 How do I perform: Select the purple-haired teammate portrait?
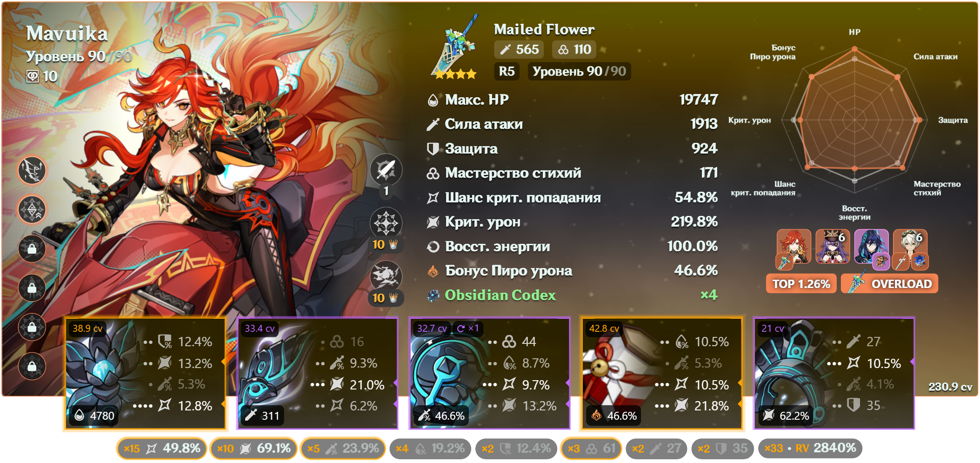(833, 247)
